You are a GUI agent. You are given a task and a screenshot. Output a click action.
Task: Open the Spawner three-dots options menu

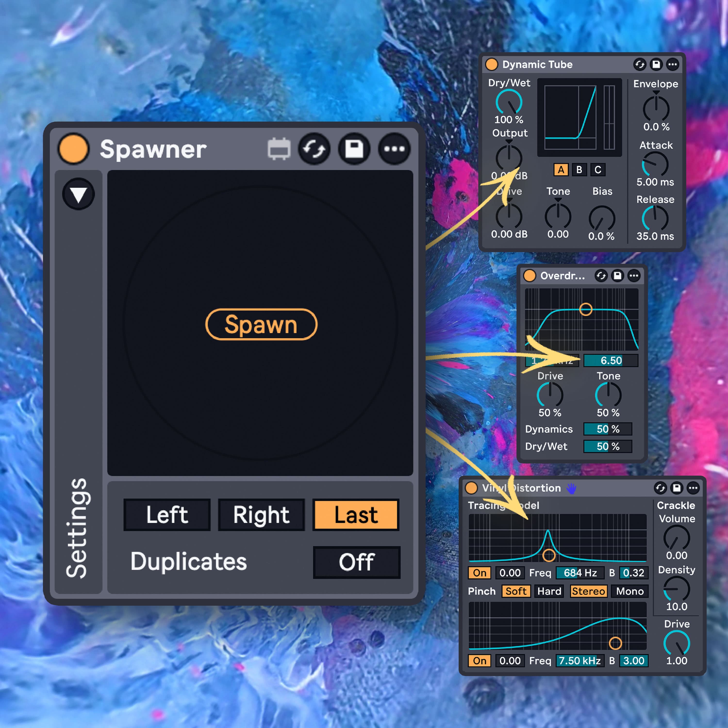(394, 149)
